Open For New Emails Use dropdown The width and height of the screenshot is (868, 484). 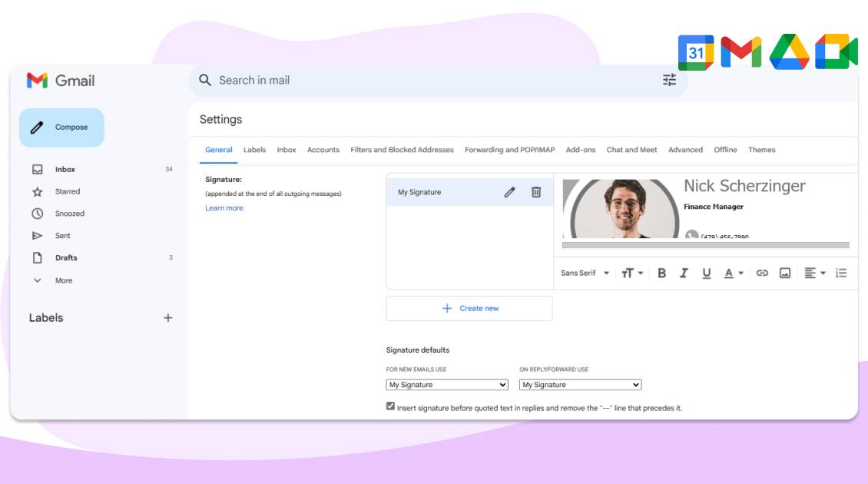click(447, 385)
